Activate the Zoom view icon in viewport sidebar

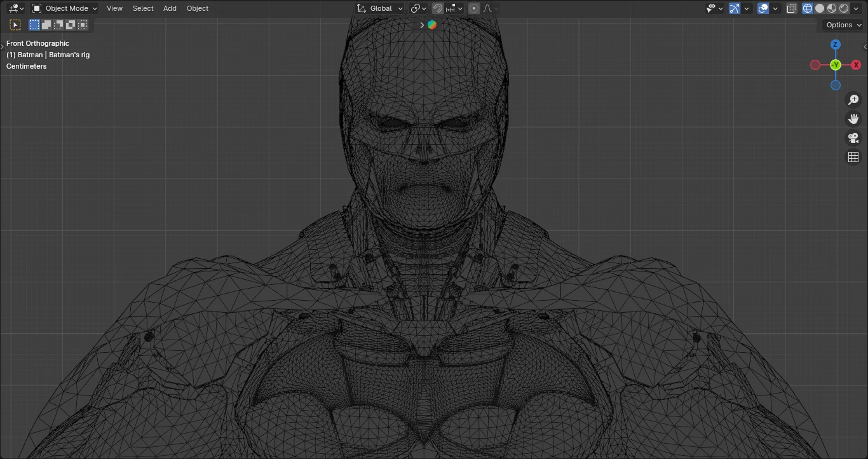[853, 99]
